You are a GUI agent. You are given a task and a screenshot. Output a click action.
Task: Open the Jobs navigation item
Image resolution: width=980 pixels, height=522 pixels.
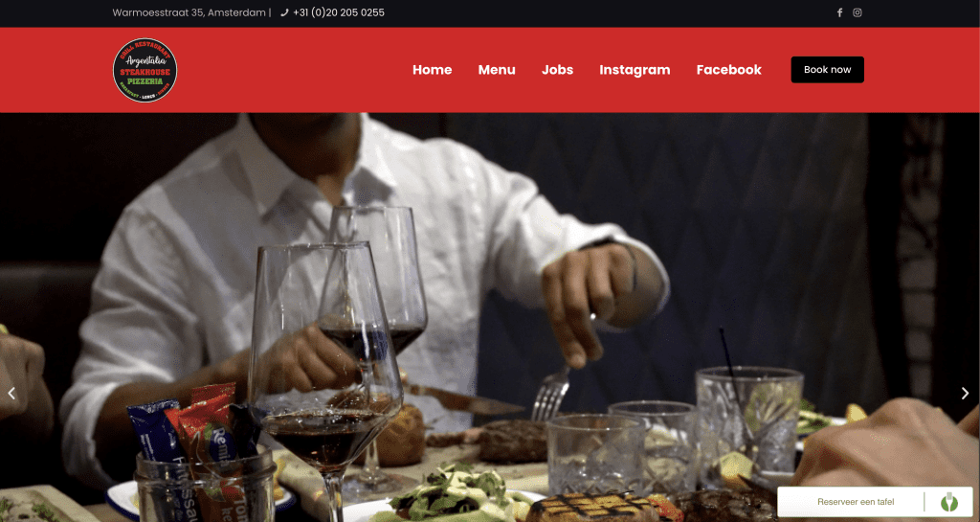pyautogui.click(x=558, y=70)
